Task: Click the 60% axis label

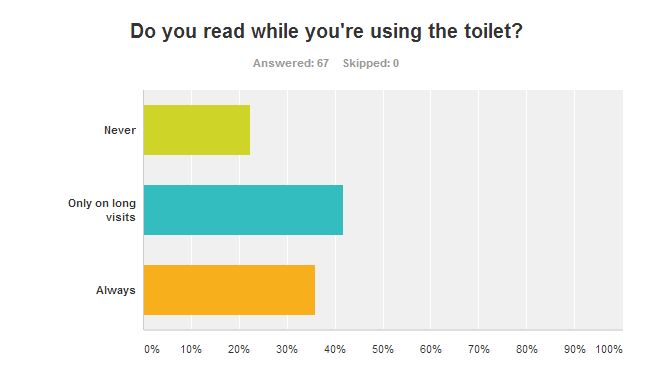Action: tap(431, 349)
